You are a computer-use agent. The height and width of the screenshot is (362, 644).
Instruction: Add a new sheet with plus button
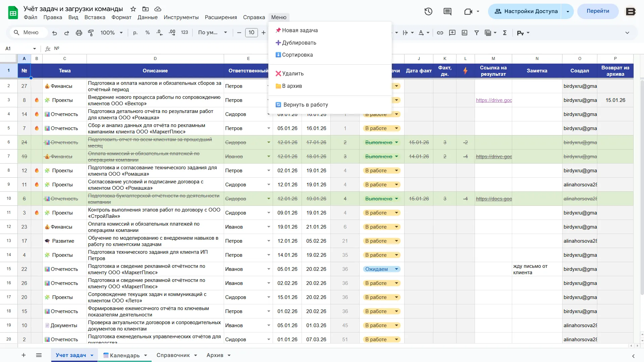[23, 355]
